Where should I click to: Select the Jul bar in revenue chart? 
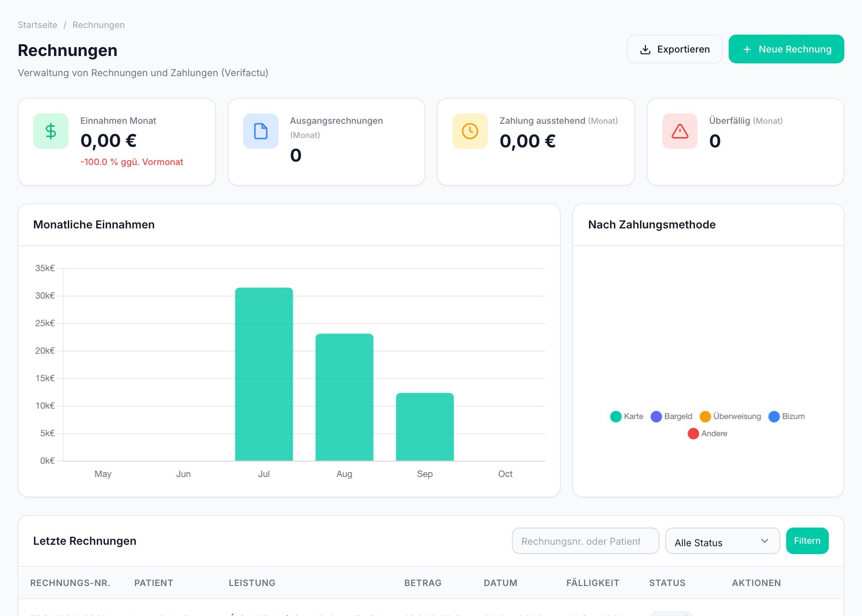pos(264,374)
